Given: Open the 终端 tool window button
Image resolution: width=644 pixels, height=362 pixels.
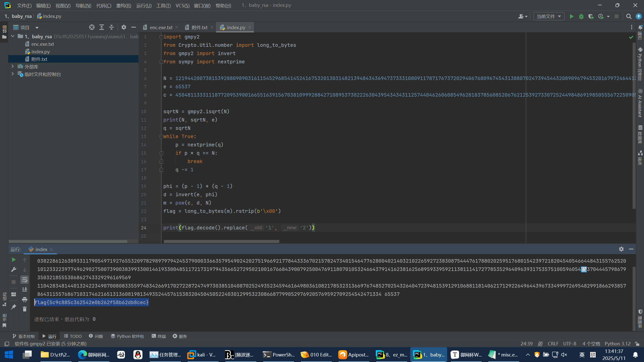Looking at the screenshot, I should click(159, 336).
